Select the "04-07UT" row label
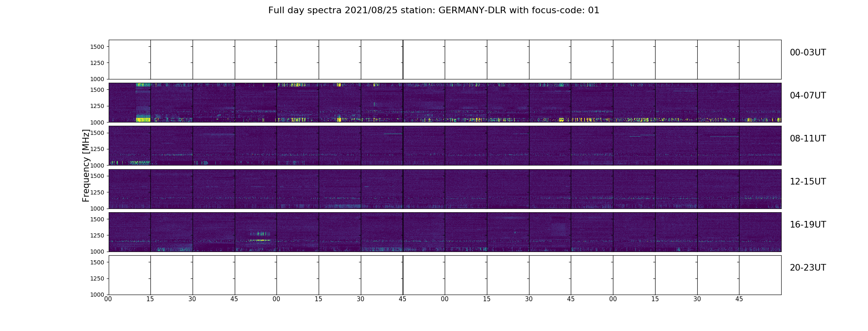Viewport: 868px width, 331px height. coord(808,96)
